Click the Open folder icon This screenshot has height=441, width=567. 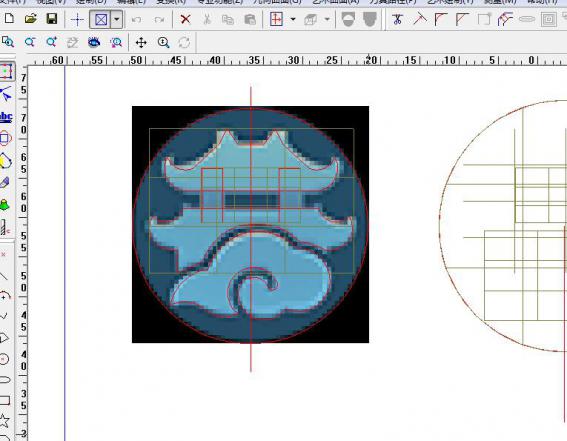pos(31,19)
